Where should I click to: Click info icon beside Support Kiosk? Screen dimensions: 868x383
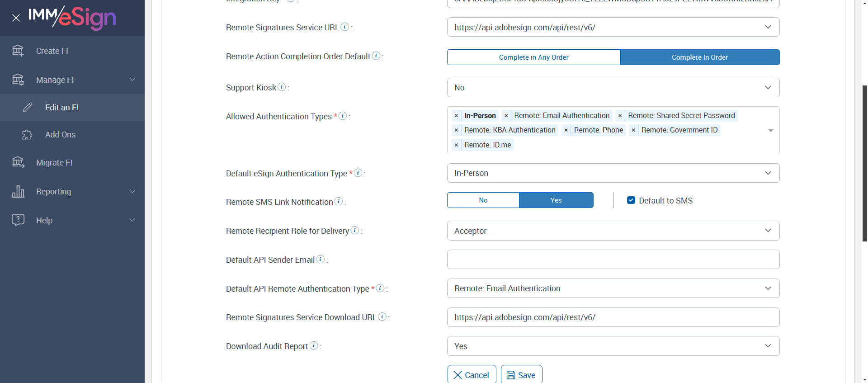[x=282, y=87]
